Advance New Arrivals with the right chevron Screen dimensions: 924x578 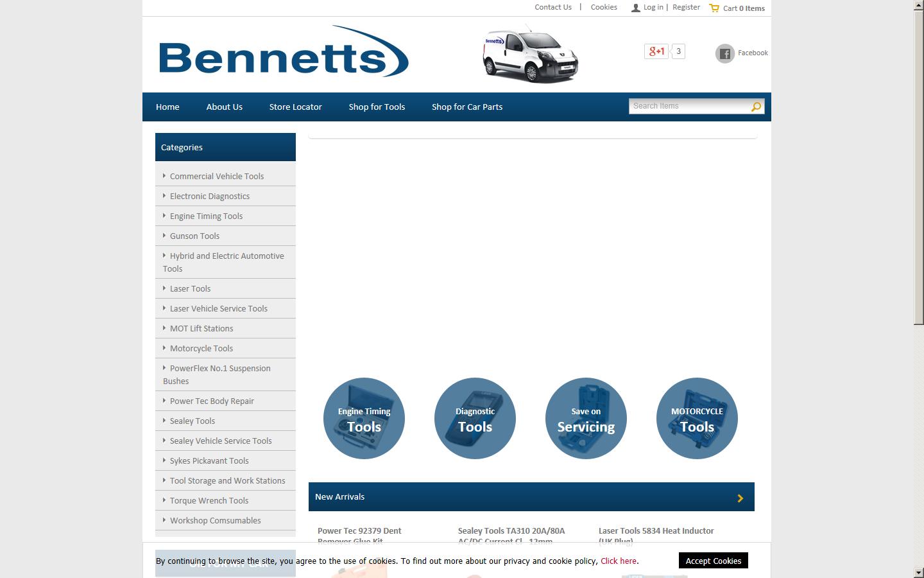[740, 497]
